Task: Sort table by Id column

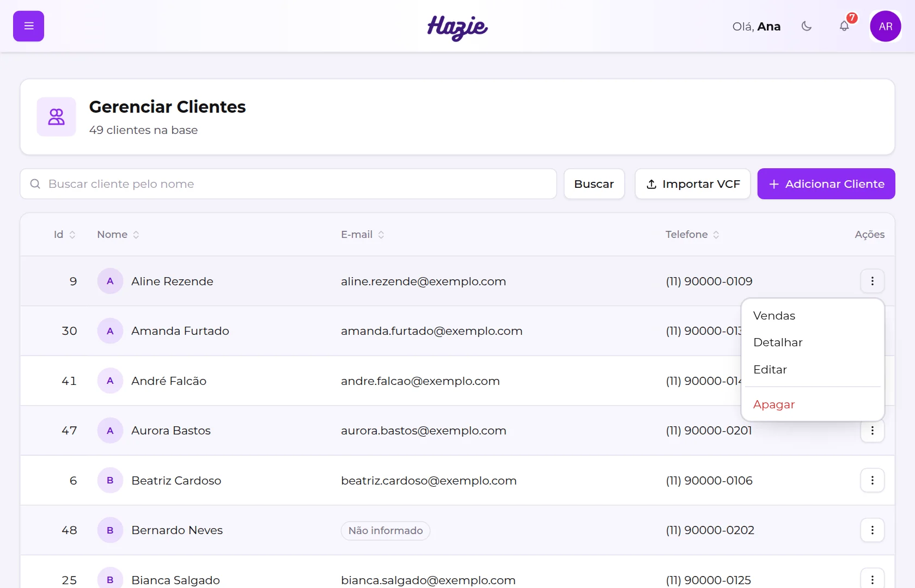Action: point(64,235)
